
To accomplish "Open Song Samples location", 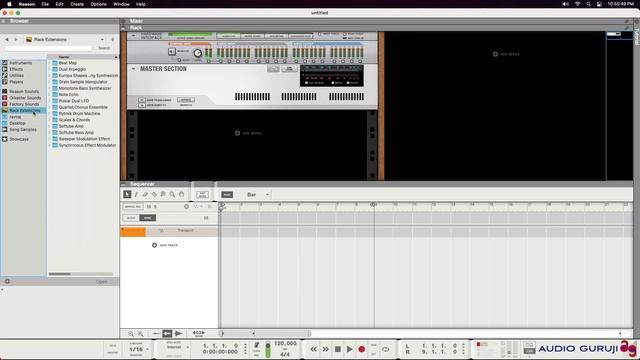I will tap(23, 129).
